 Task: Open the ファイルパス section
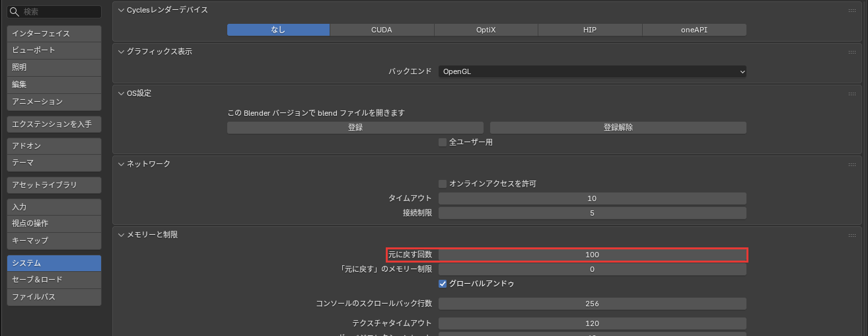[54, 297]
